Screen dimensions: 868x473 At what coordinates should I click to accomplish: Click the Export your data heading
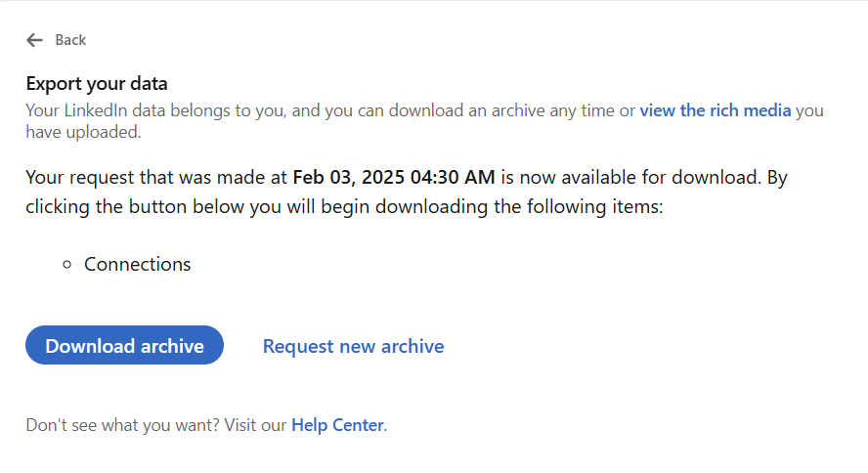(97, 83)
